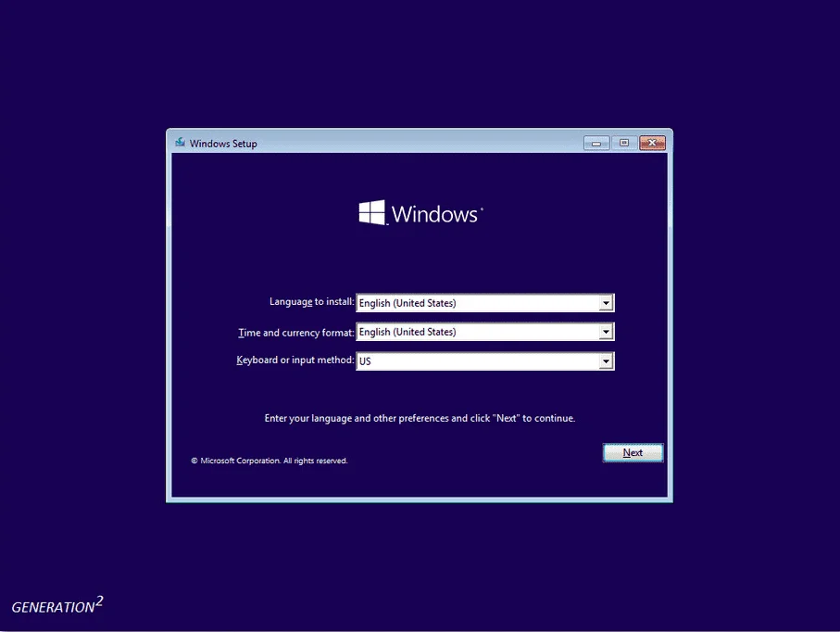This screenshot has height=632, width=840.
Task: Open the Keyboard or input method dropdown arrow
Action: 606,361
